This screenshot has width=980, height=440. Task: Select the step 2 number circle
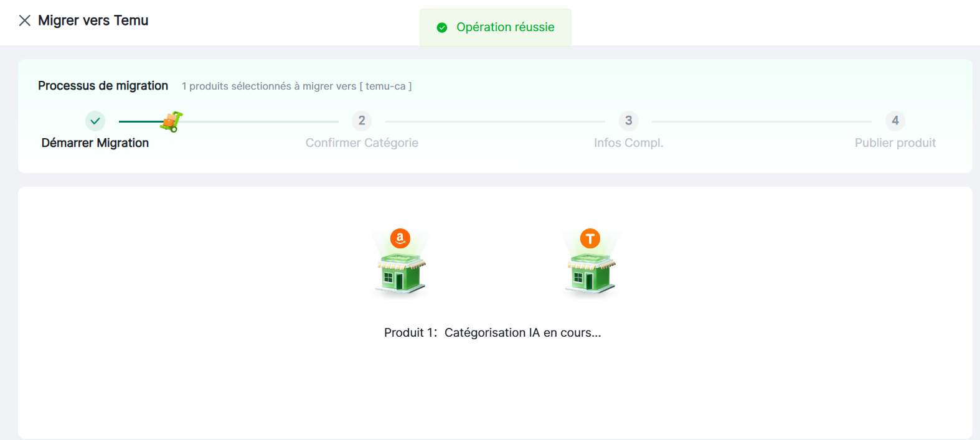362,121
